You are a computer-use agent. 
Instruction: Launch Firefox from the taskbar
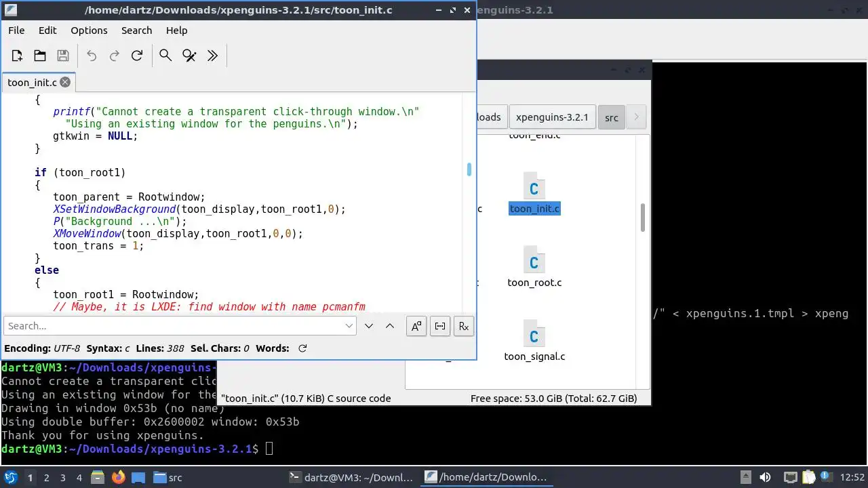coord(118,478)
